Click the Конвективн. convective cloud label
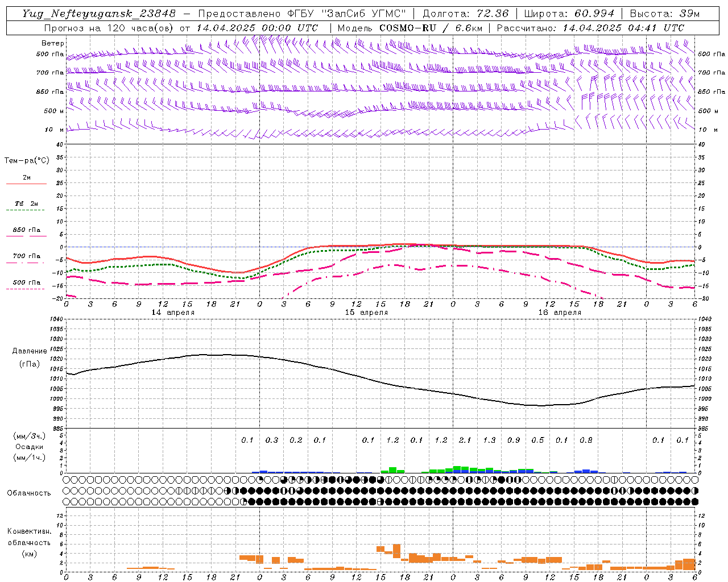The image size is (728, 582). 29,531
